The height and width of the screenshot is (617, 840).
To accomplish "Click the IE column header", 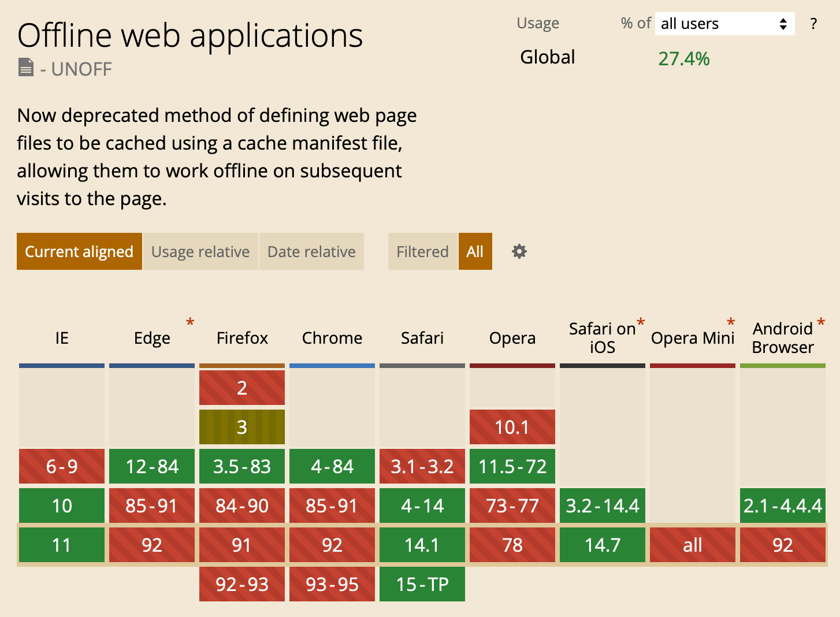I will pos(62,338).
